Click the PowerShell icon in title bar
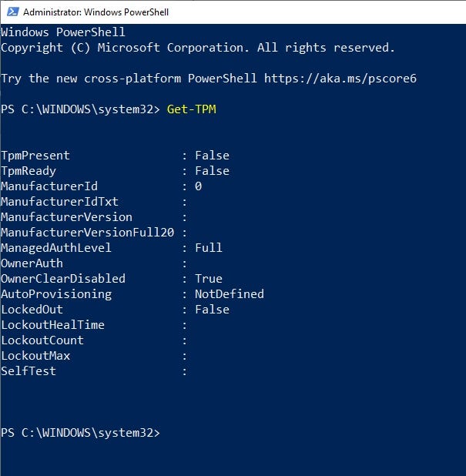The height and width of the screenshot is (476, 466). (12, 12)
